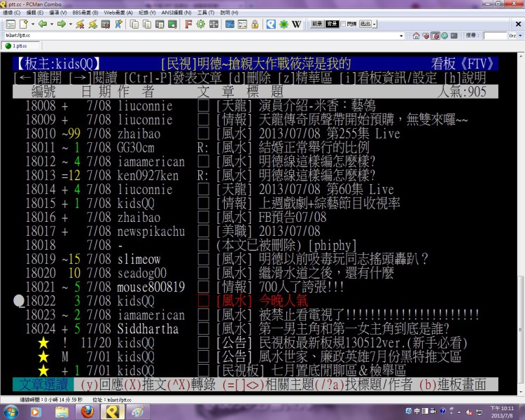Screen dimensions: 525x420
Task: Open the 工具 (T) menu
Action: 206,13
